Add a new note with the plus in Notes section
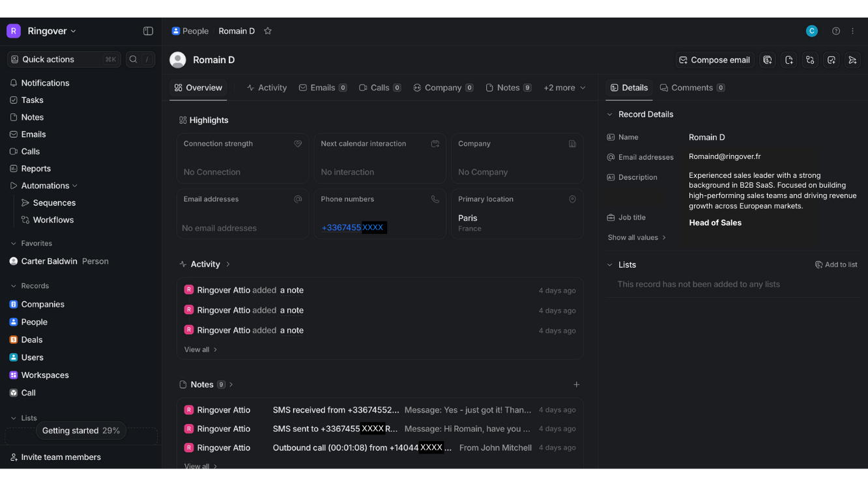This screenshot has width=868, height=486. point(577,384)
